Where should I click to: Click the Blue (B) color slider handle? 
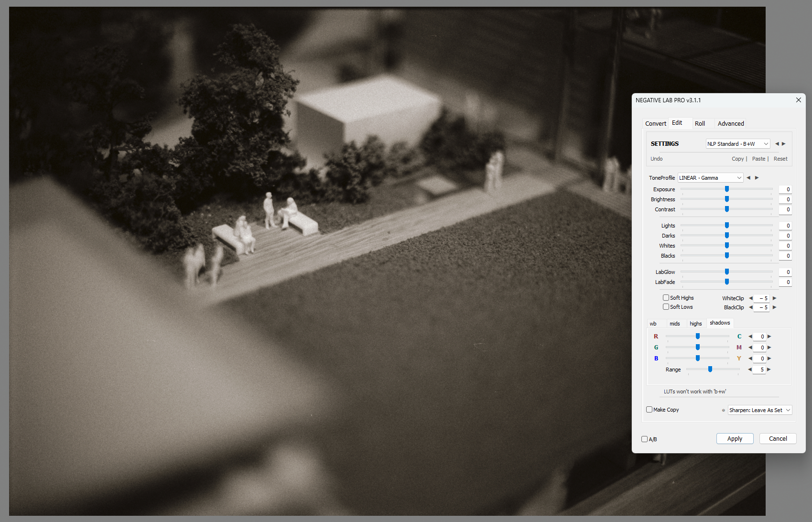point(698,359)
